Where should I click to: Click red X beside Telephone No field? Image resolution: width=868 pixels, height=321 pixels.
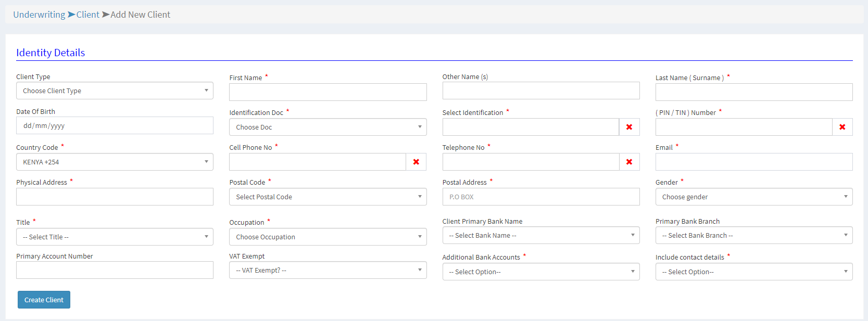click(x=629, y=162)
